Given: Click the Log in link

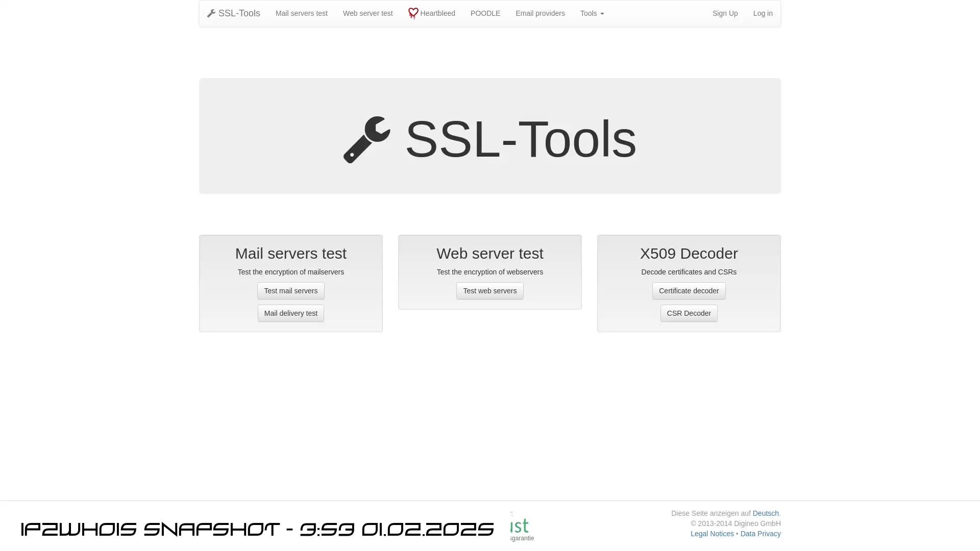Looking at the screenshot, I should (x=763, y=13).
